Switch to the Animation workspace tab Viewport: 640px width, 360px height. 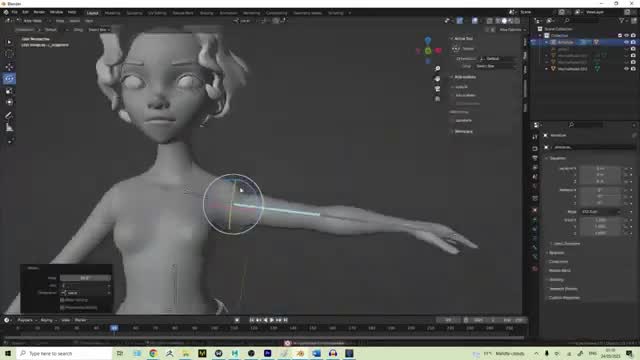[229, 13]
